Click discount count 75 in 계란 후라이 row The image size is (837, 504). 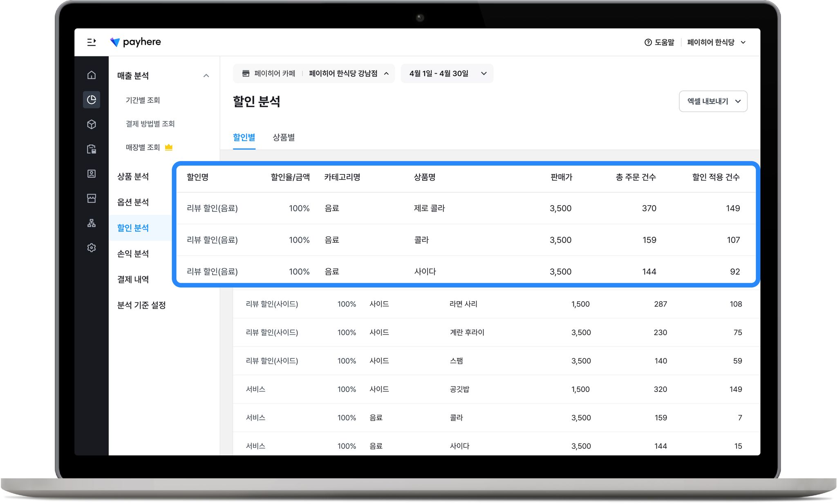pyautogui.click(x=738, y=332)
